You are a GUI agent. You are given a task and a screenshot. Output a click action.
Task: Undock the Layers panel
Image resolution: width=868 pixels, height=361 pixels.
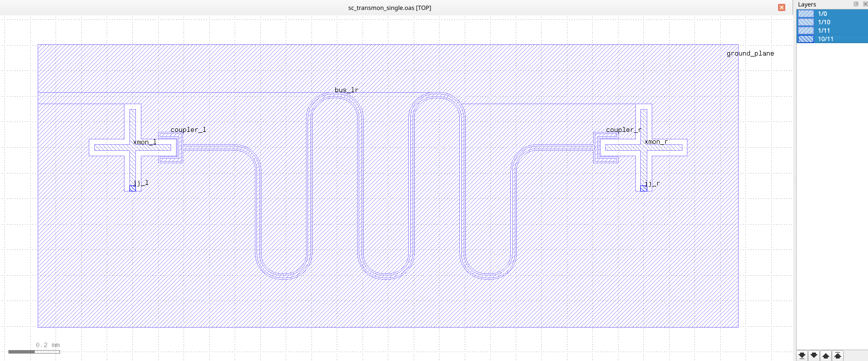(856, 4)
